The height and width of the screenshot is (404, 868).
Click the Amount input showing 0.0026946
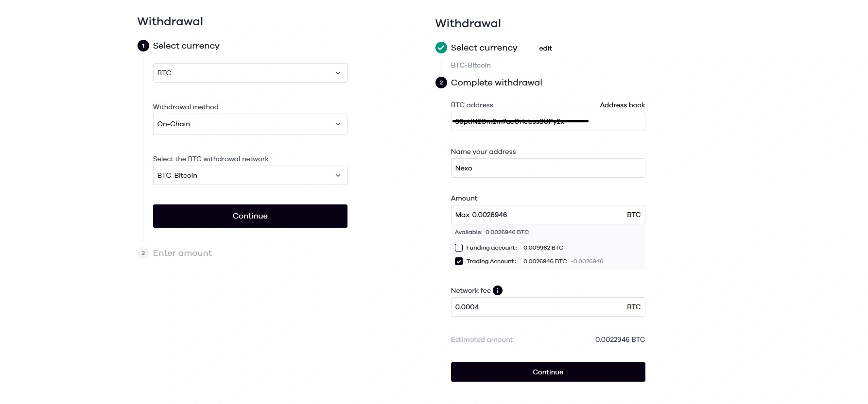tap(535, 215)
